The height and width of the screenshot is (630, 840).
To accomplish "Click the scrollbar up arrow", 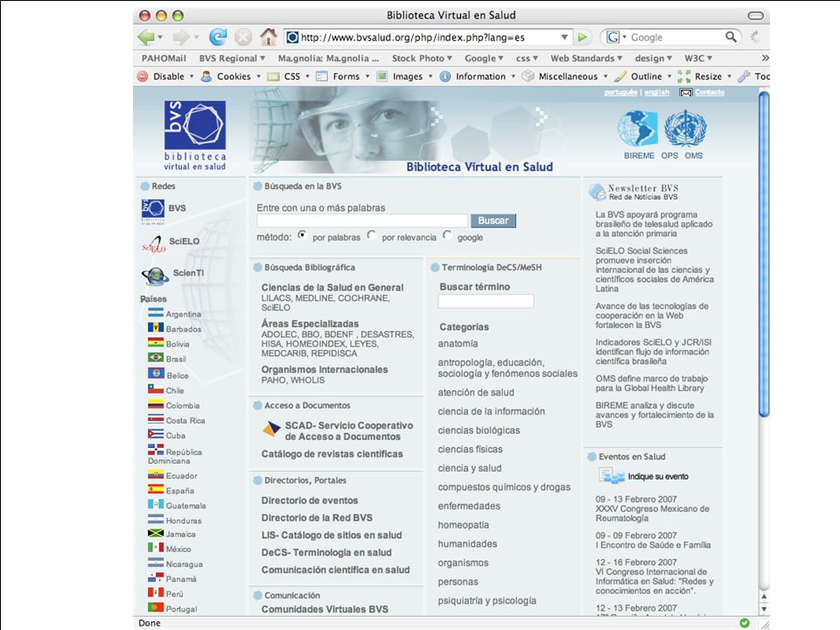I will [x=764, y=596].
